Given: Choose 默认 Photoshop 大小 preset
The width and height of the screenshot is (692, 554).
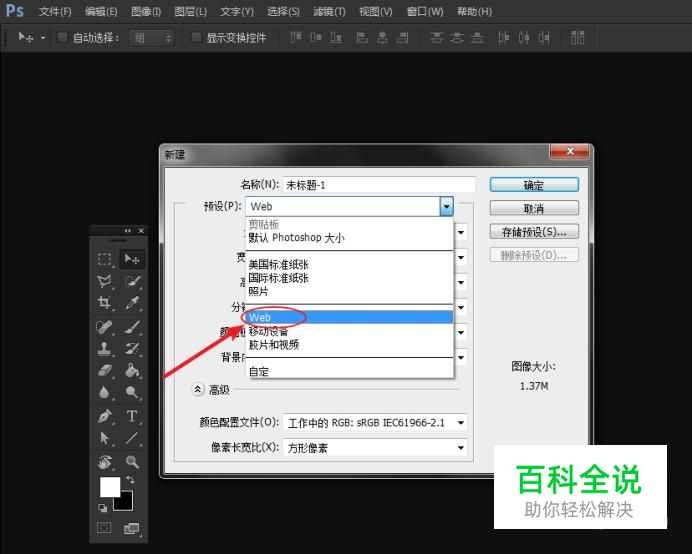Looking at the screenshot, I should (349, 238).
